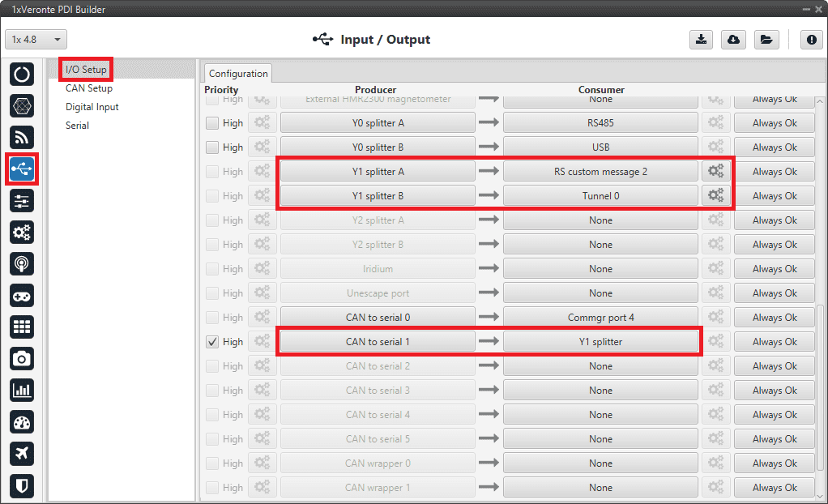828x504 pixels.
Task: Open the camera section in sidebar
Action: pyautogui.click(x=22, y=358)
